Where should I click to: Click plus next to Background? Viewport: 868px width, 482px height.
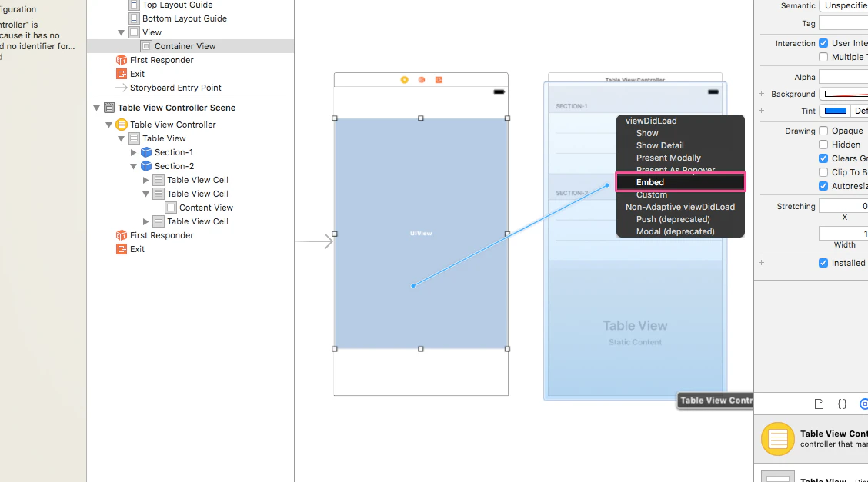point(762,94)
